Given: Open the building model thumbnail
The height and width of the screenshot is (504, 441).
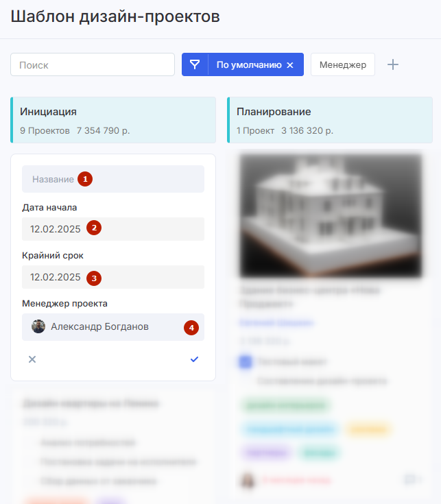Looking at the screenshot, I should point(331,215).
